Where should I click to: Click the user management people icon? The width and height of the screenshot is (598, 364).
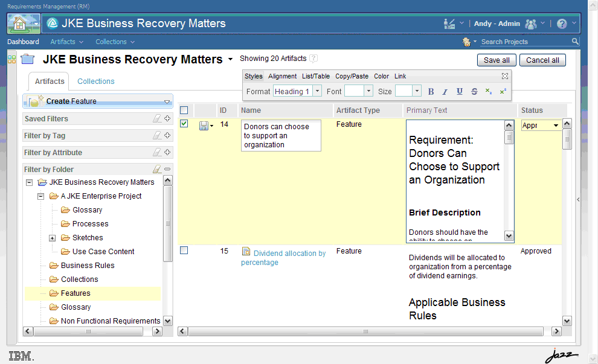[531, 24]
